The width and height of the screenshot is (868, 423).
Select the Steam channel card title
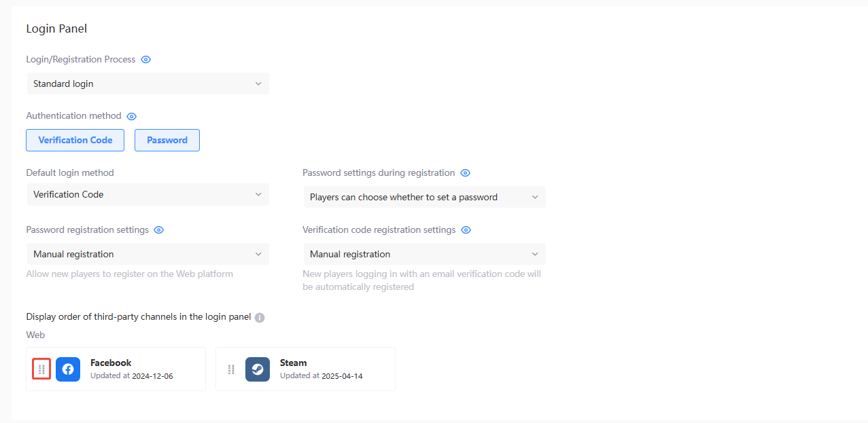pos(294,363)
